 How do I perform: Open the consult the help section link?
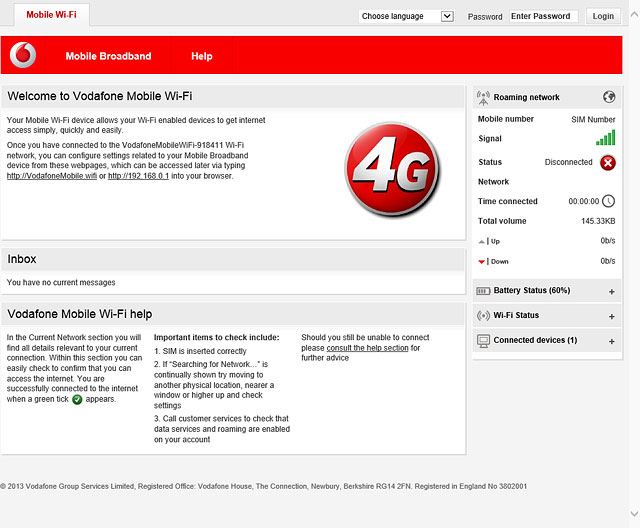click(x=367, y=348)
